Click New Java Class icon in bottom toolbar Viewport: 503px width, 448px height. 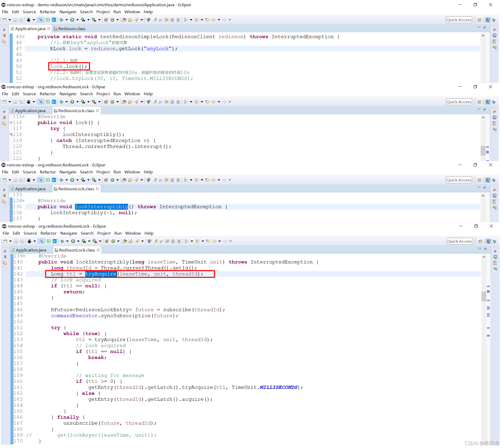pos(113,241)
